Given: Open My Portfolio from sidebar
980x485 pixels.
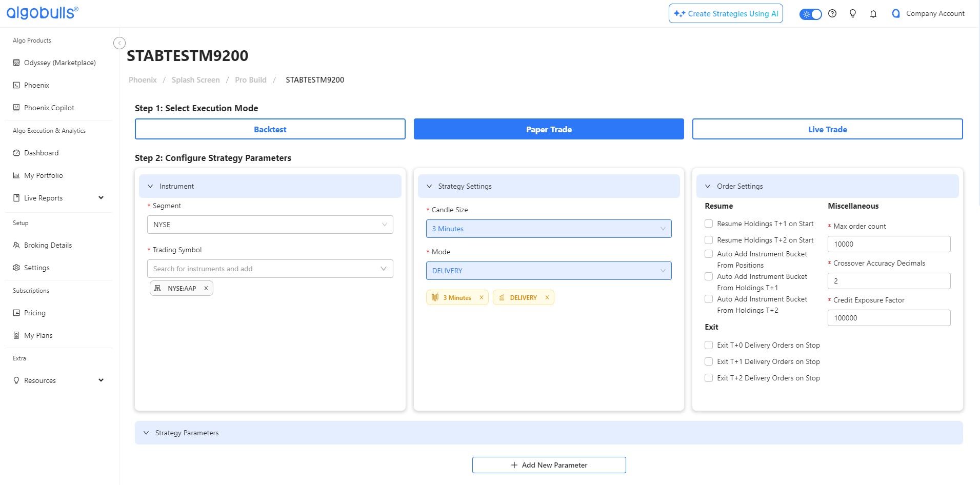Looking at the screenshot, I should [44, 175].
